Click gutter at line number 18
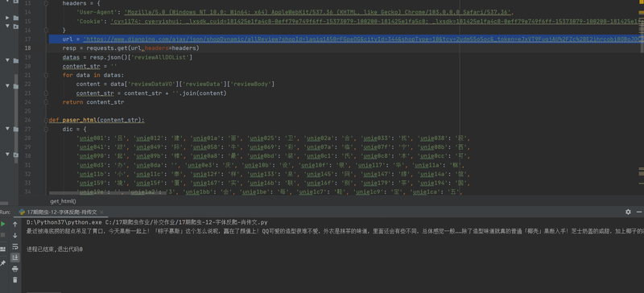Screen dimensions: 644x293 27,47
